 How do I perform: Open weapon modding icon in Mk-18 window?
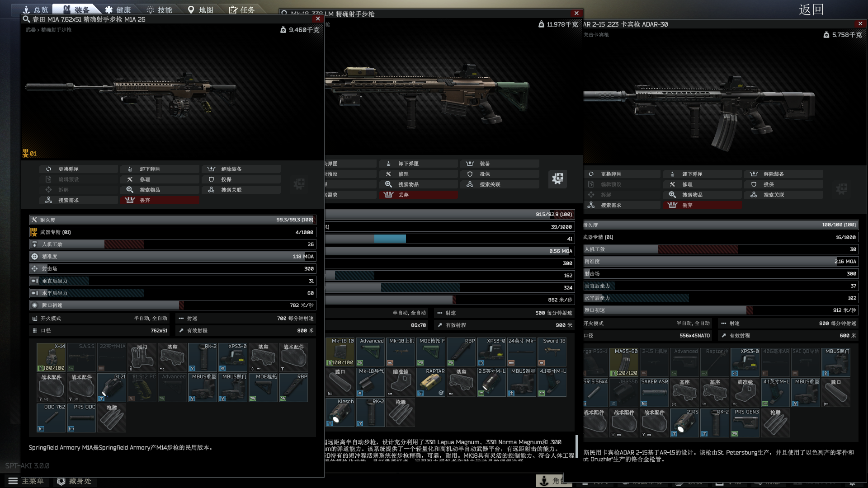tap(558, 178)
